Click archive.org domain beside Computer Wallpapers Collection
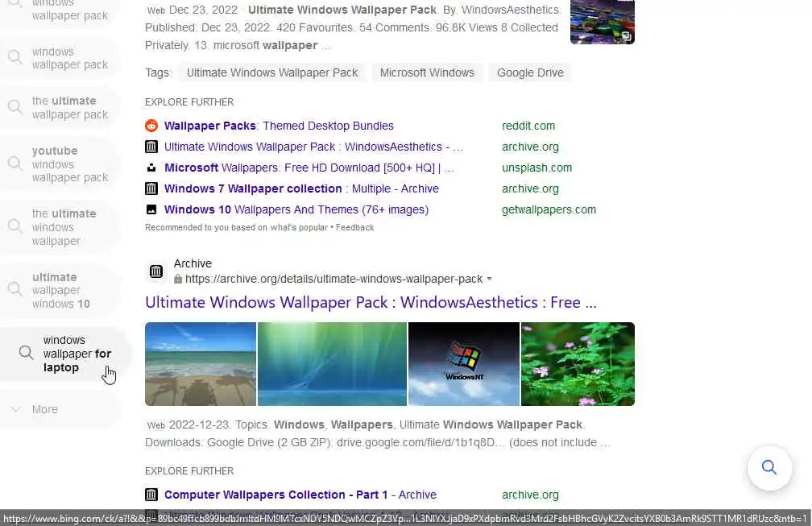 pyautogui.click(x=530, y=495)
